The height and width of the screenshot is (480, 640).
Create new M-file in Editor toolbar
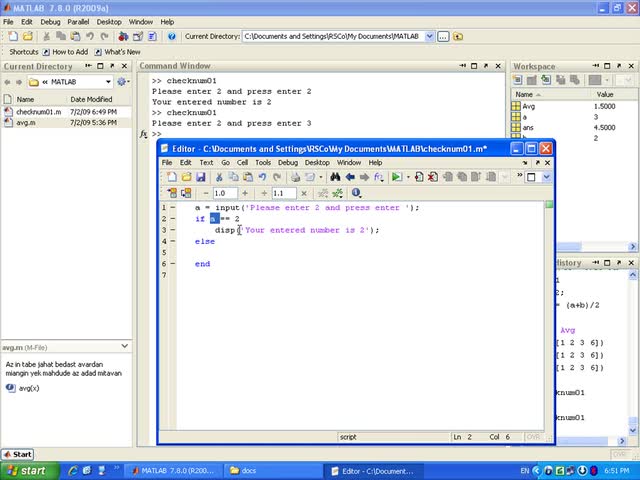coord(172,177)
